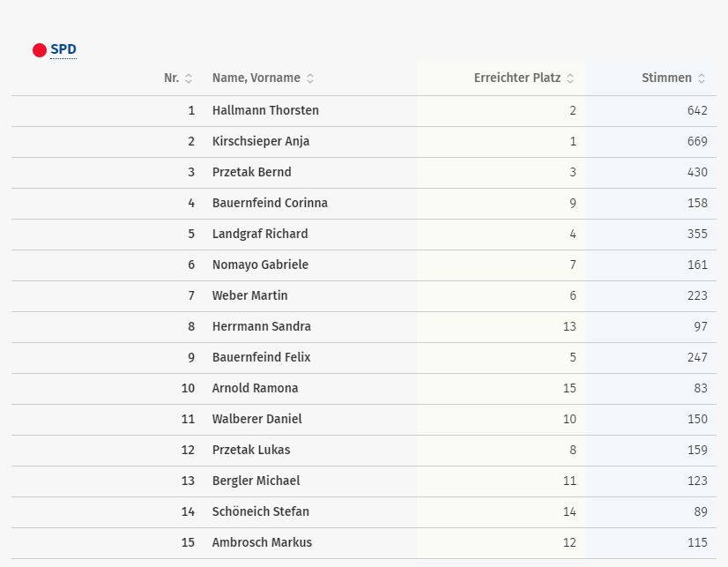Click on Herrmann Sandra's name
728x567 pixels.
click(x=262, y=326)
